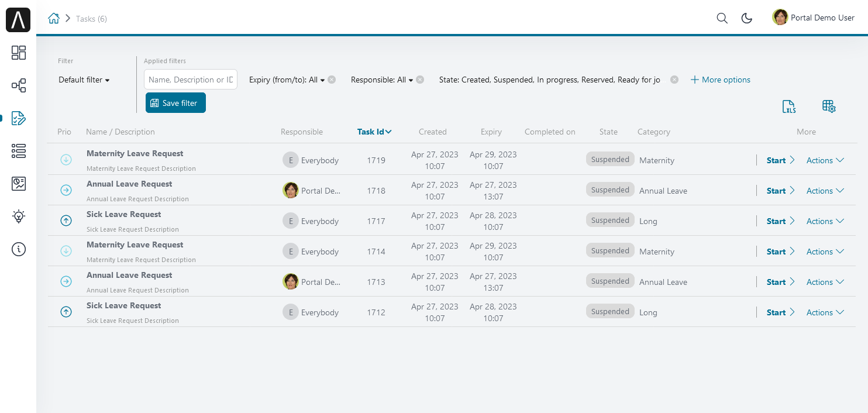Open the Cases list sidebar icon
Image resolution: width=868 pixels, height=413 pixels.
[19, 151]
